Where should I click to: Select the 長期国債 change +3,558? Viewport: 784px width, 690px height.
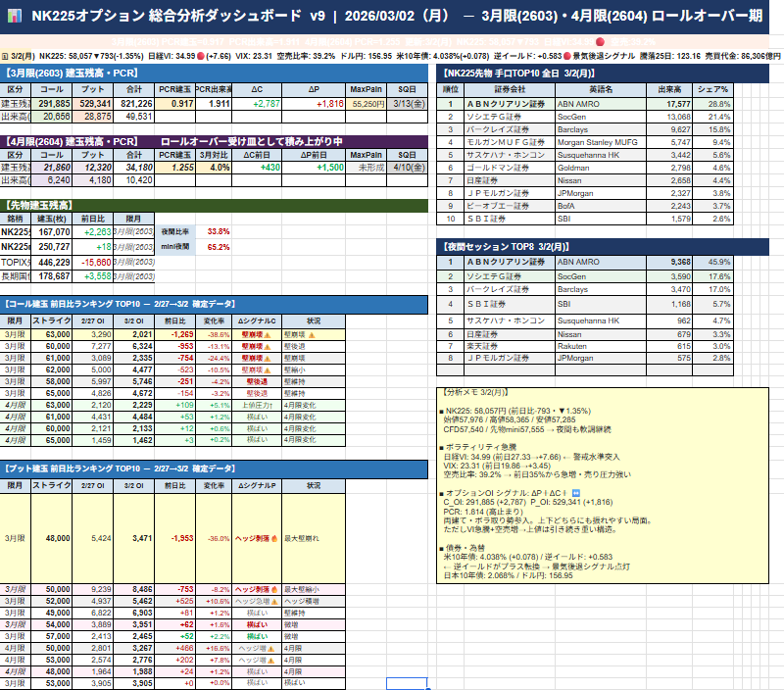tap(92, 276)
